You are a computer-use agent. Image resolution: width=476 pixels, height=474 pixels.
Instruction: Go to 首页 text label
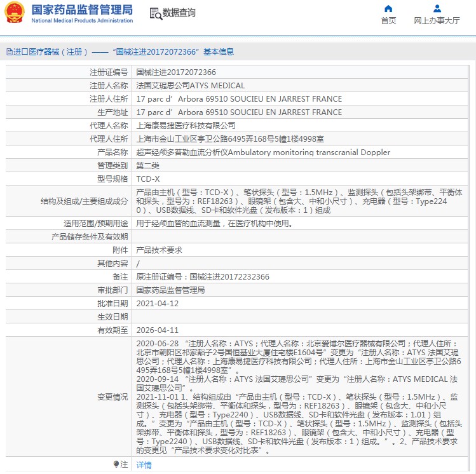coord(388,21)
